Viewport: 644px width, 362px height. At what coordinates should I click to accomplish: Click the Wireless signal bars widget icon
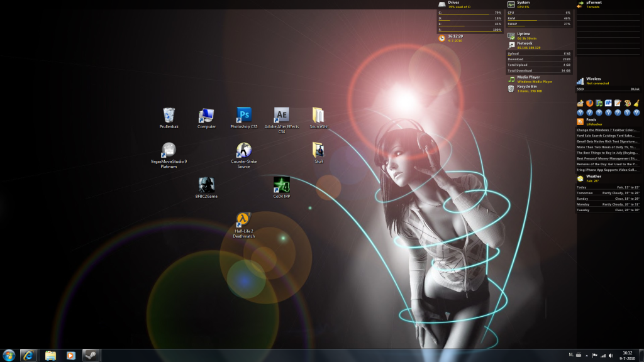coord(580,81)
